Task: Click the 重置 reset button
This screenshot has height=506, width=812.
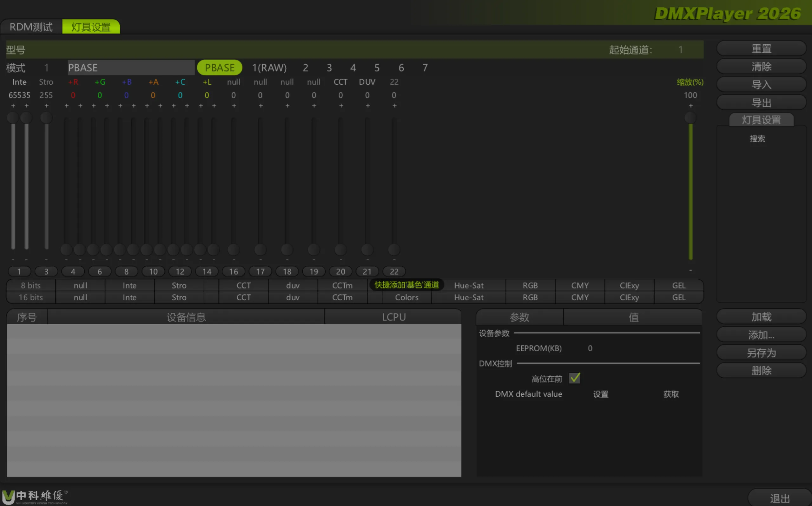Action: click(x=761, y=49)
